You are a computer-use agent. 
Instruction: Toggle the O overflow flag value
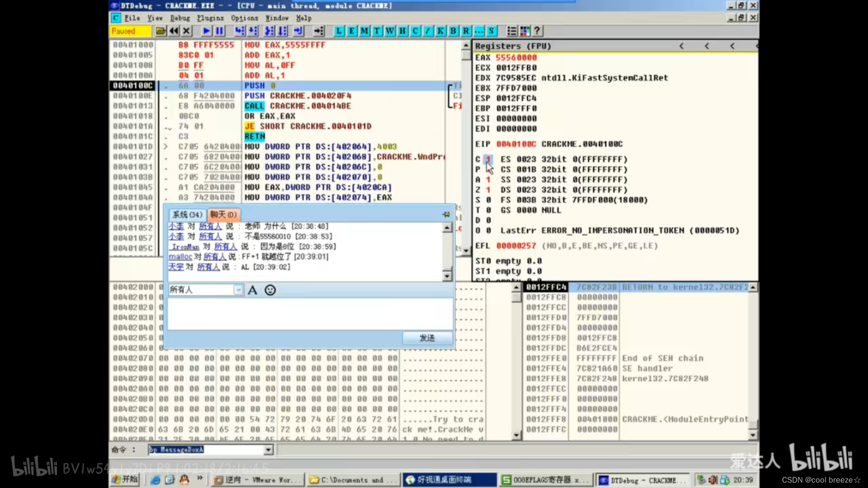coord(488,230)
